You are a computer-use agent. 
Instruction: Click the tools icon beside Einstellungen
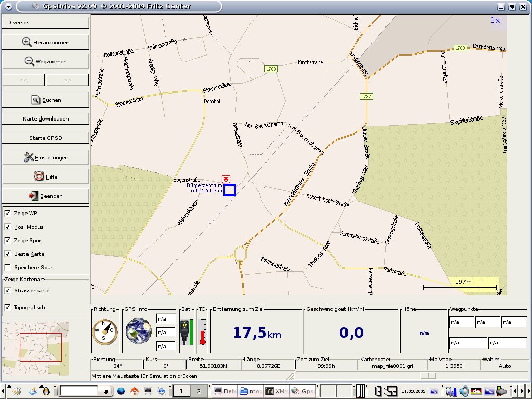pyautogui.click(x=29, y=157)
